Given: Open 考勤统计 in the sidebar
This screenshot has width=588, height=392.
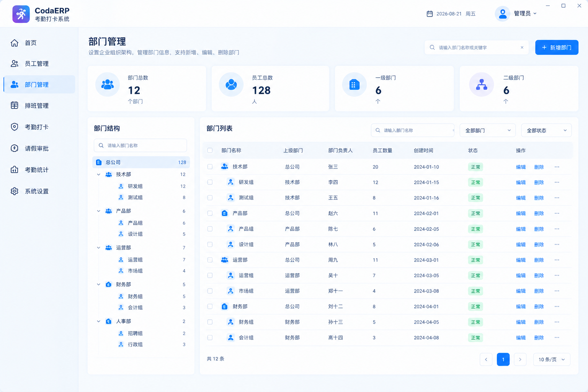Looking at the screenshot, I should (x=39, y=170).
